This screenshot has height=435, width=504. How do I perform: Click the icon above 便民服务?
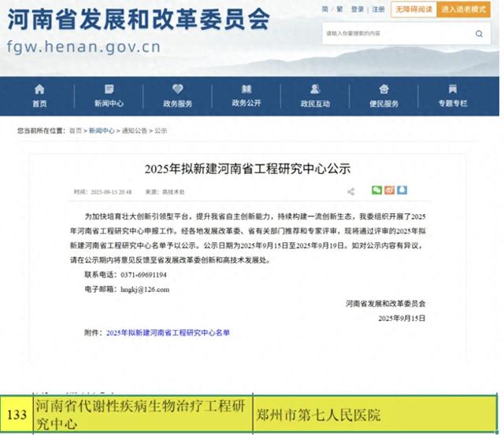click(x=384, y=89)
